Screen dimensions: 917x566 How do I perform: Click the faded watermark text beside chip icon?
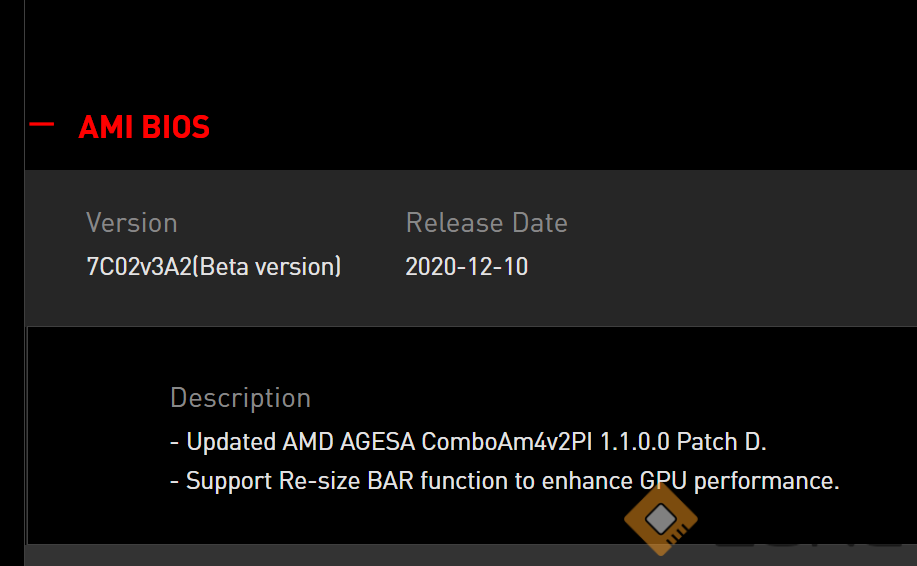pyautogui.click(x=808, y=538)
